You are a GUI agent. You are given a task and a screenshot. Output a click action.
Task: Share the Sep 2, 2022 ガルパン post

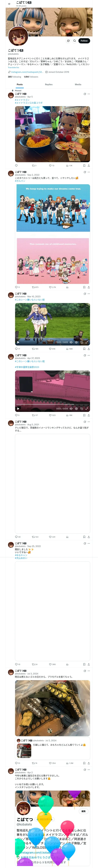click(x=89, y=287)
